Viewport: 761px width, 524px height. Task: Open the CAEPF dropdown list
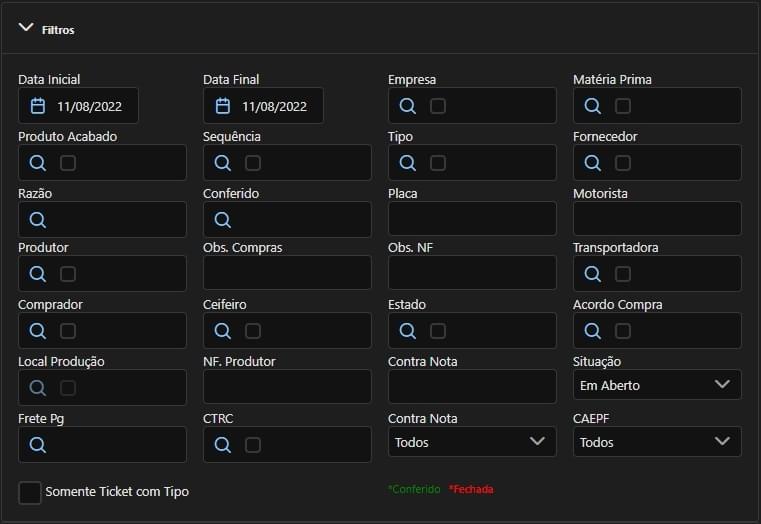[657, 442]
